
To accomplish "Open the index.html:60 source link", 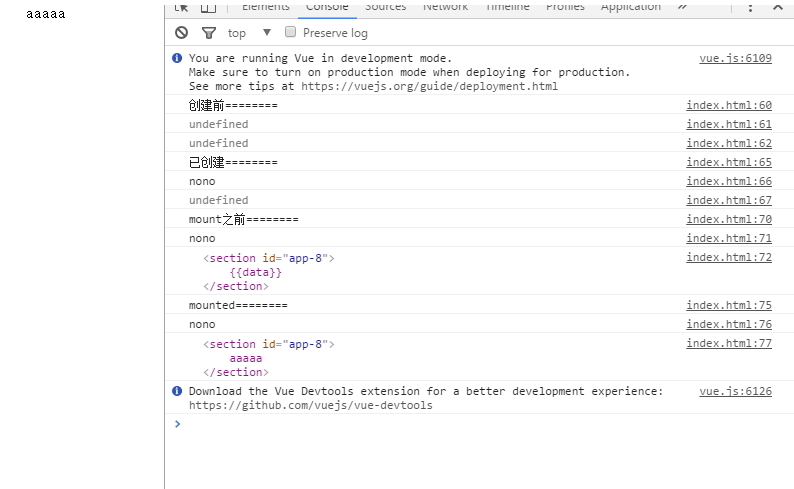I will tap(729, 105).
